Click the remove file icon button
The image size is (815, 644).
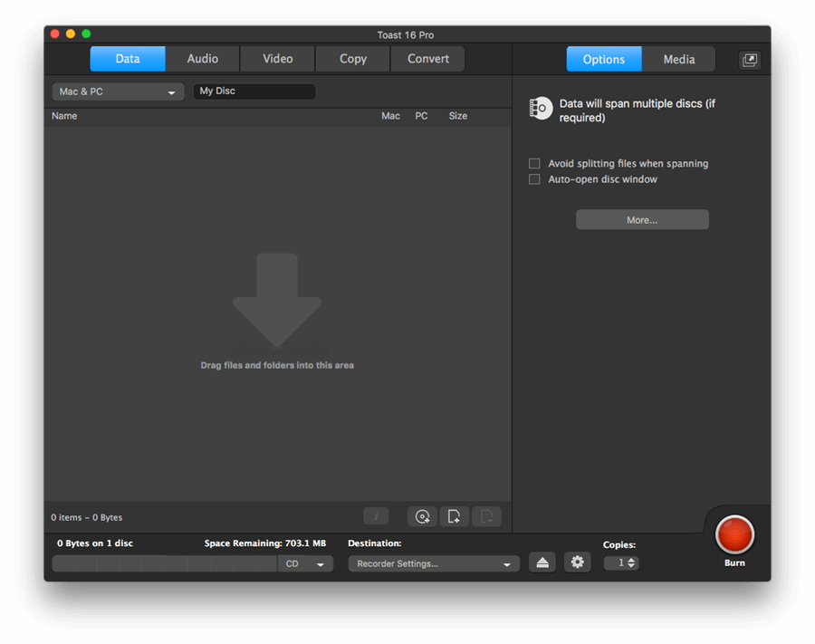click(486, 516)
